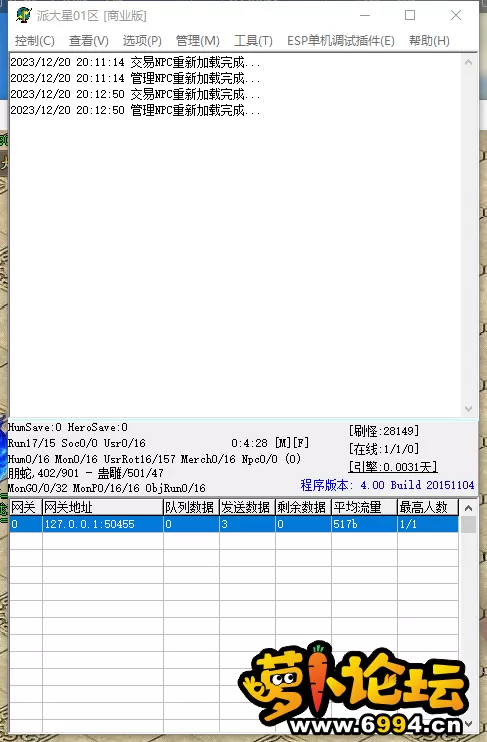This screenshot has height=742, width=487.
Task: Click the 发送数据 column header
Action: coord(247,507)
